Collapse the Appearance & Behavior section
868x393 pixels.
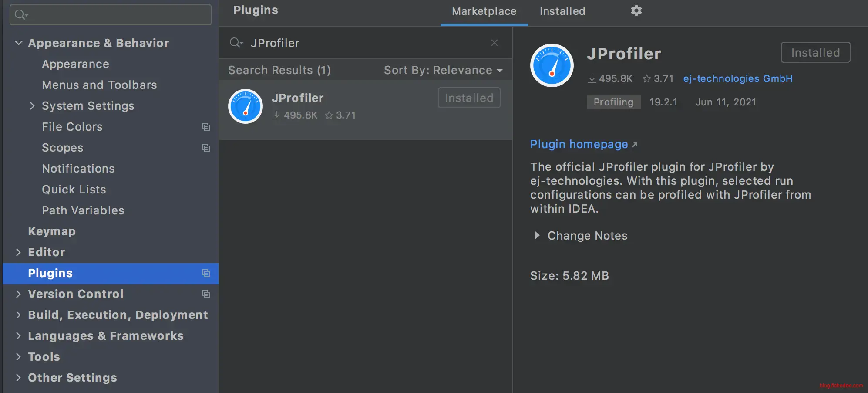[x=19, y=43]
